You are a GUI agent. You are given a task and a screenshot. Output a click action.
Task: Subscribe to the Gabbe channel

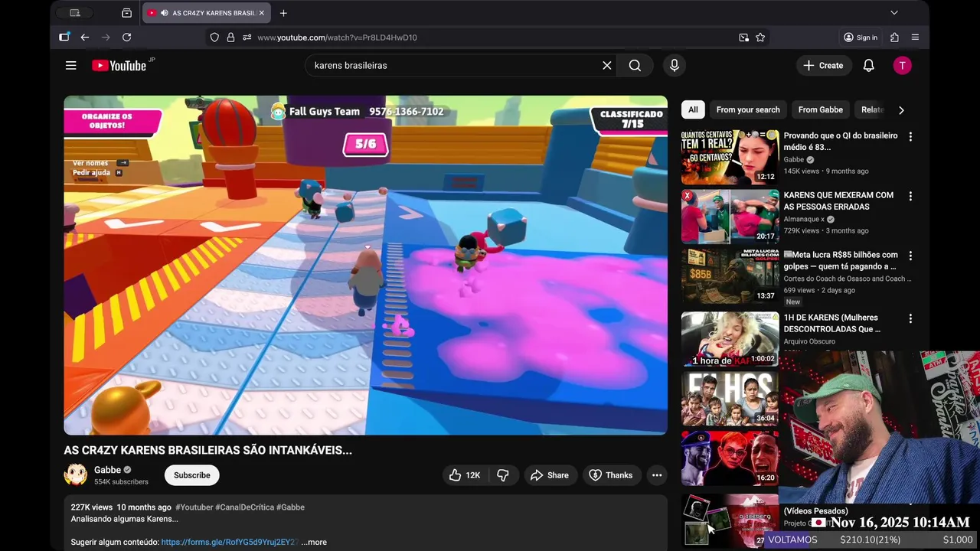pyautogui.click(x=192, y=475)
